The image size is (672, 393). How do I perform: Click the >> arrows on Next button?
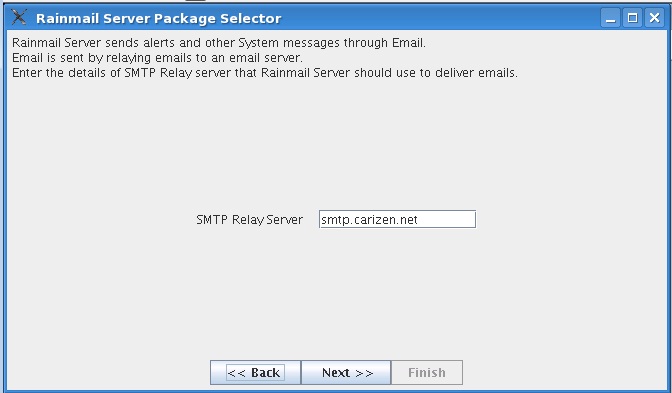tap(364, 373)
